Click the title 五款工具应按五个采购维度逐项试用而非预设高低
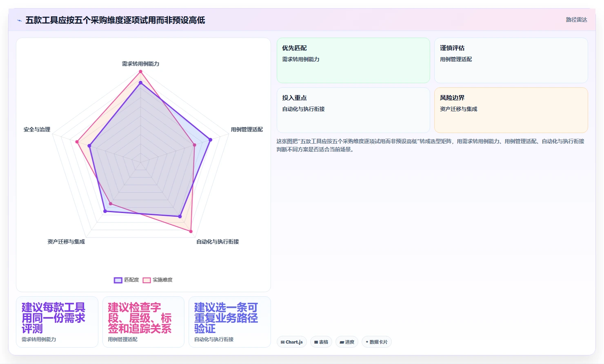 [115, 20]
